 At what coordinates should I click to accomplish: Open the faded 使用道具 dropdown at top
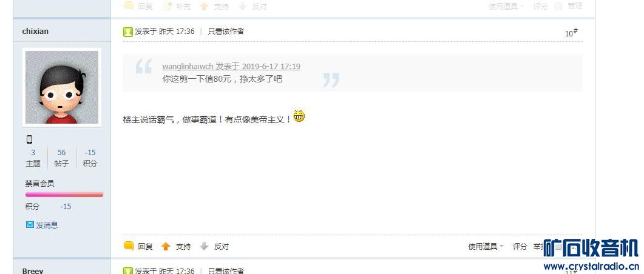point(506,6)
